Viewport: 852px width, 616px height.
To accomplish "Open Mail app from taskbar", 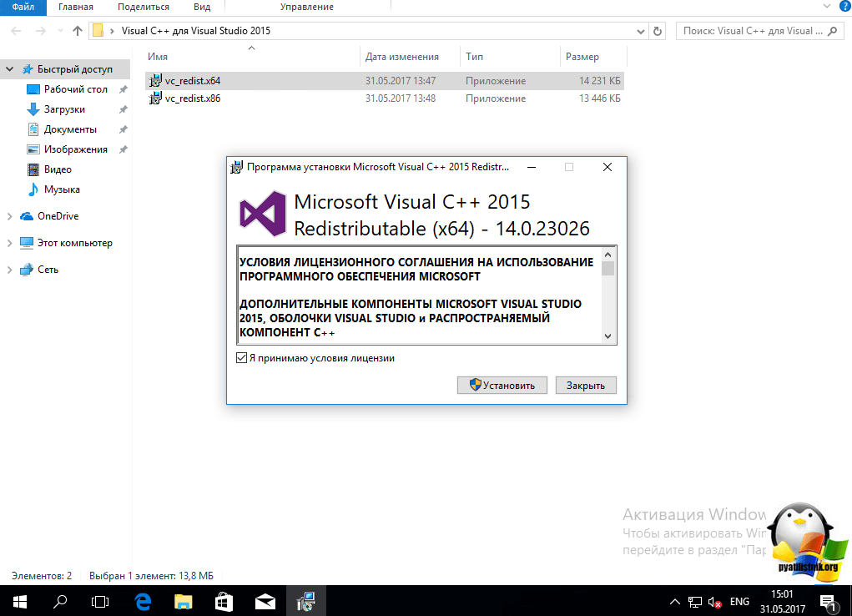I will 265,601.
